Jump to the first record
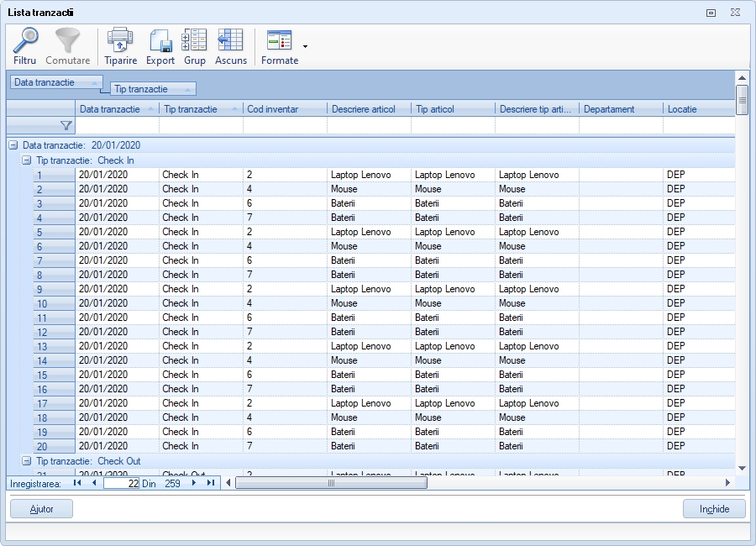Viewport: 756px width, 546px height. (x=76, y=483)
